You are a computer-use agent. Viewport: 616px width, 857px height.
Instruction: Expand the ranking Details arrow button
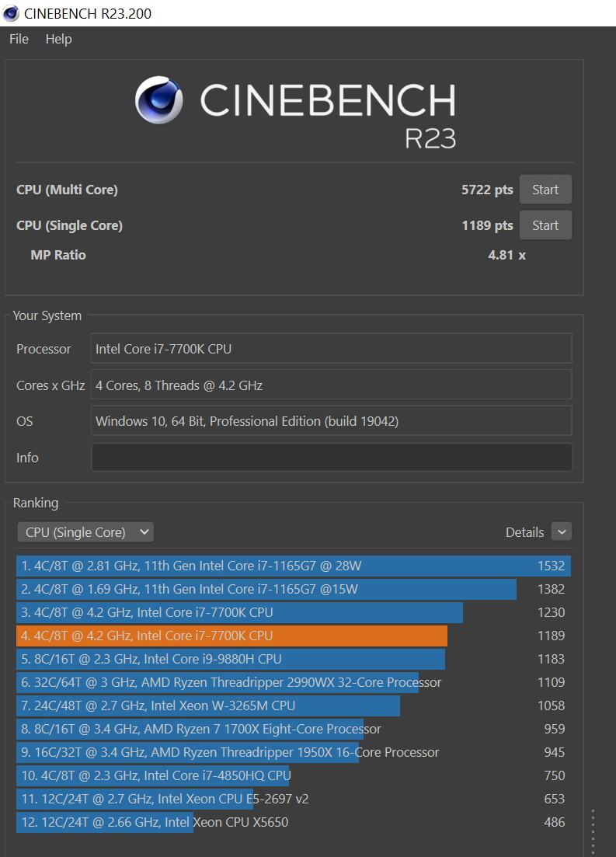coord(561,532)
